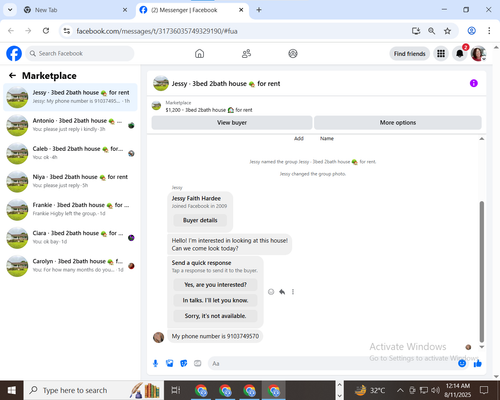500x400 pixels.
Task: Click the address bar URL
Action: tap(157, 31)
